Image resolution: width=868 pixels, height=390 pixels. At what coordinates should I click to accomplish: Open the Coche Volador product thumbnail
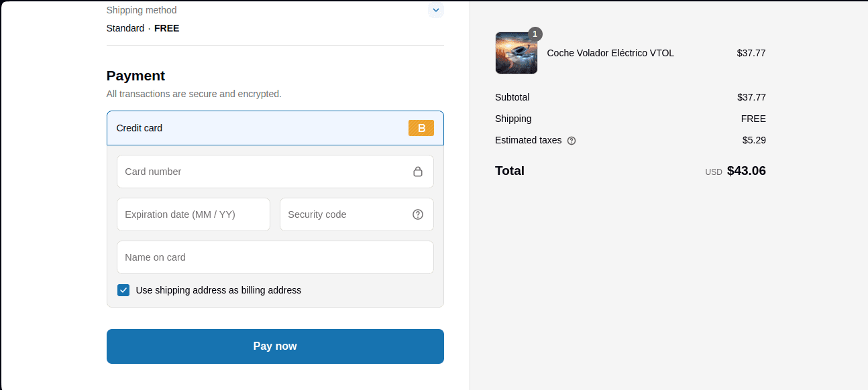pos(516,54)
